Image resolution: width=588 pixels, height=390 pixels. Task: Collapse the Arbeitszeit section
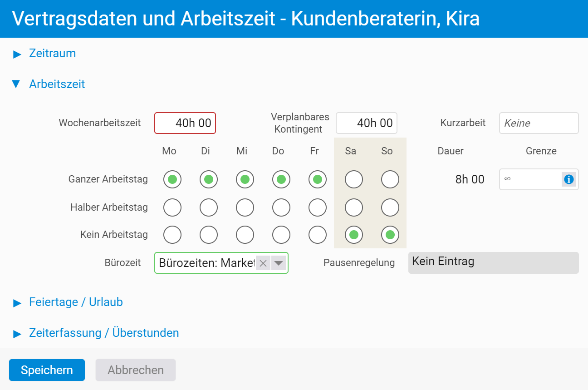tap(49, 84)
